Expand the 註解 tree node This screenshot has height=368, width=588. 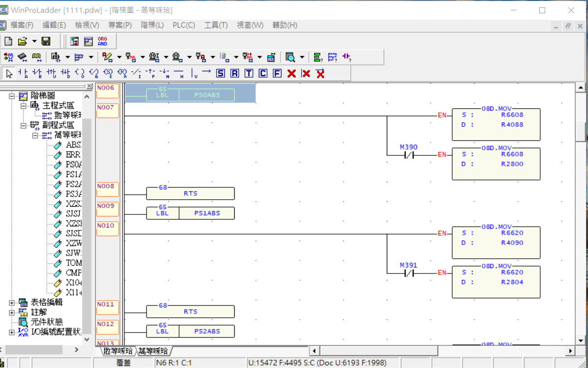[x=12, y=312]
